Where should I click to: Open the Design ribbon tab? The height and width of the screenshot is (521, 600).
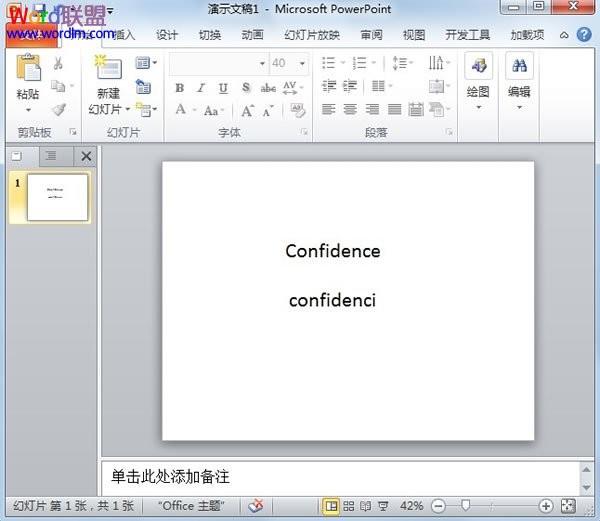point(167,35)
